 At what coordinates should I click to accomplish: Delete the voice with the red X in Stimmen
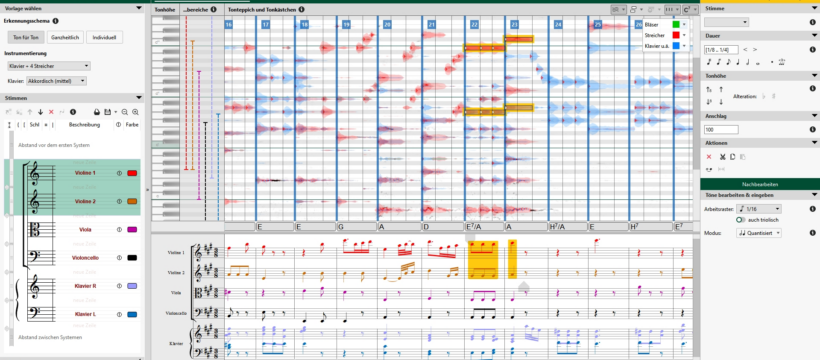(51, 112)
